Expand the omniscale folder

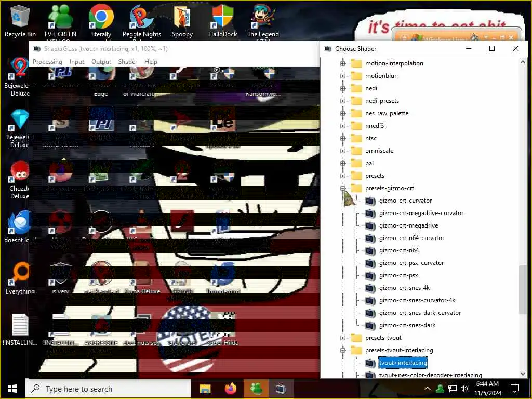pyautogui.click(x=342, y=151)
